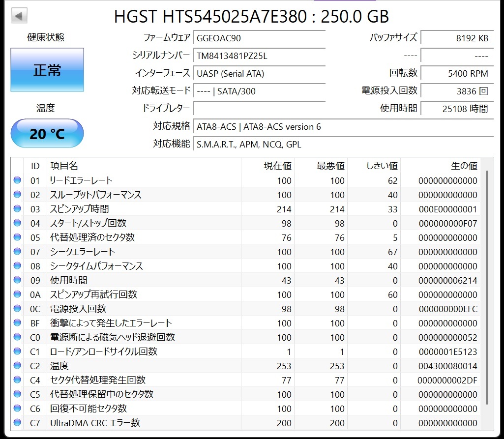Viewport: 504px width, 439px height.
Task: Select the スピンアップ再試行回数 row name
Action: (93, 294)
